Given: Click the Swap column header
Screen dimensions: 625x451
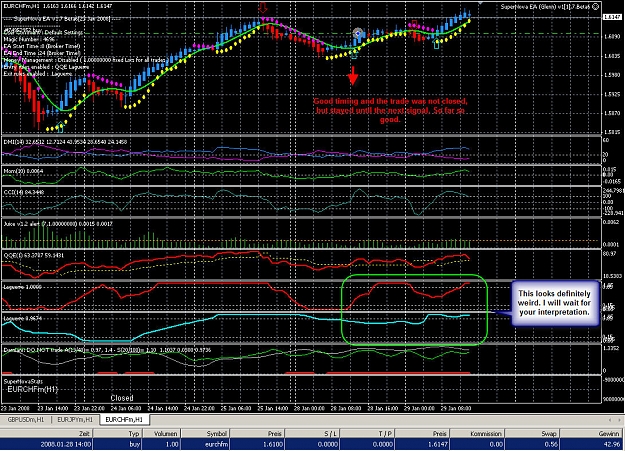Looking at the screenshot, I should (532, 434).
